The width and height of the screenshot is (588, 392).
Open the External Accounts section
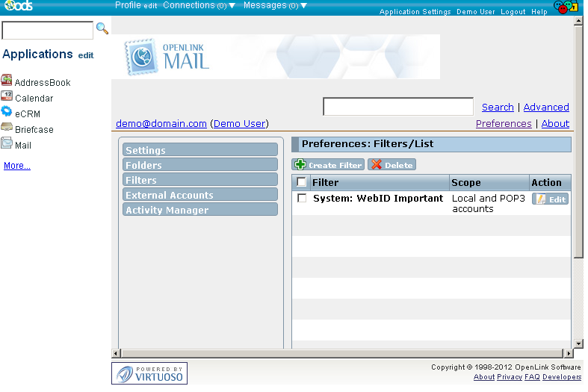tap(200, 194)
